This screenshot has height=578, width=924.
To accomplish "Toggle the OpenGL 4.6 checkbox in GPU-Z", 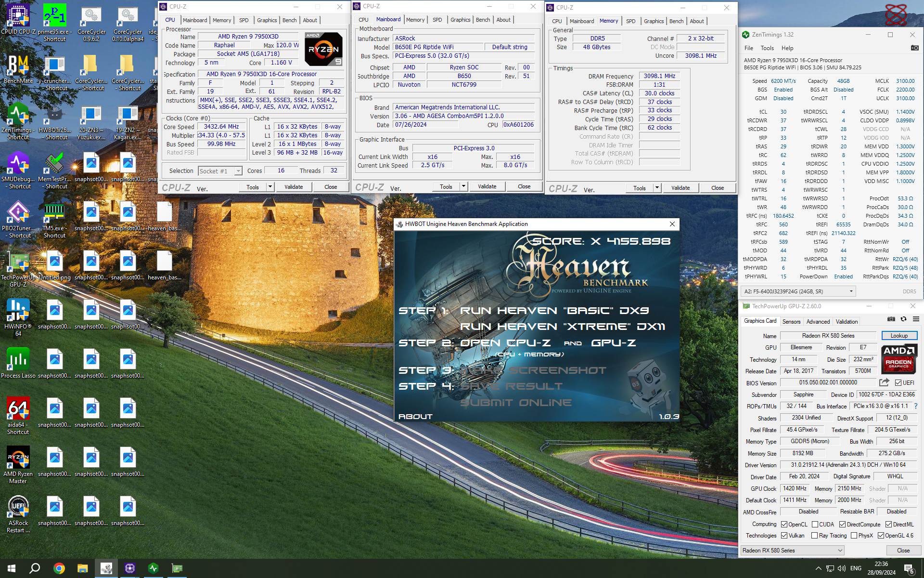I will click(x=881, y=536).
